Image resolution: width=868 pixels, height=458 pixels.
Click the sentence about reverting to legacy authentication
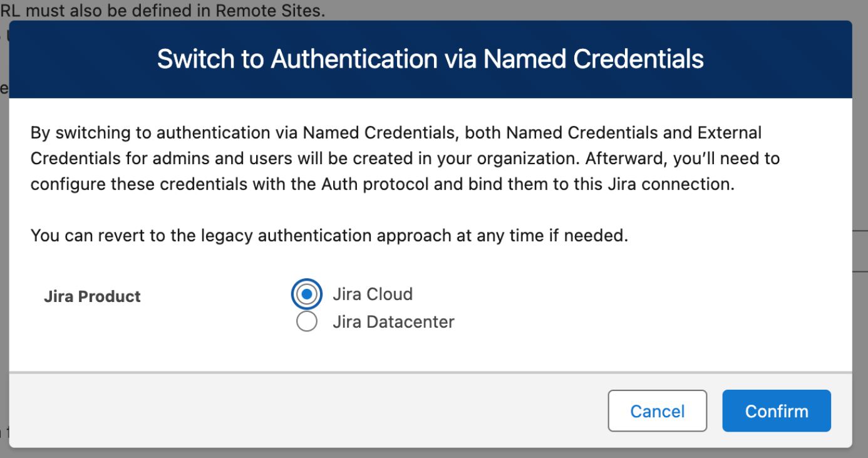pyautogui.click(x=329, y=236)
